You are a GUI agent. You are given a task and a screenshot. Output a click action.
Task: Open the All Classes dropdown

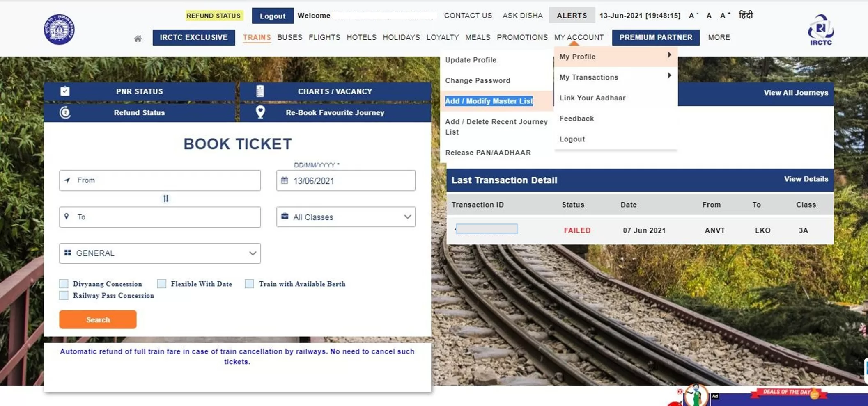[345, 217]
